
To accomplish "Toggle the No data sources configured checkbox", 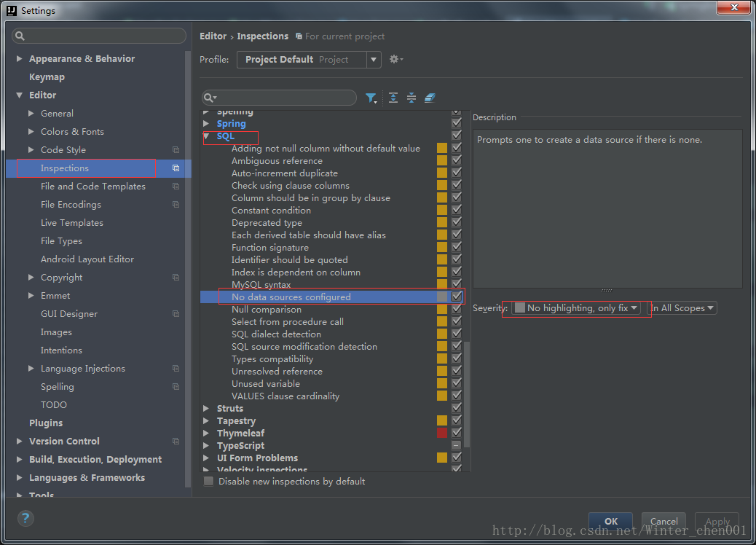I will point(457,297).
